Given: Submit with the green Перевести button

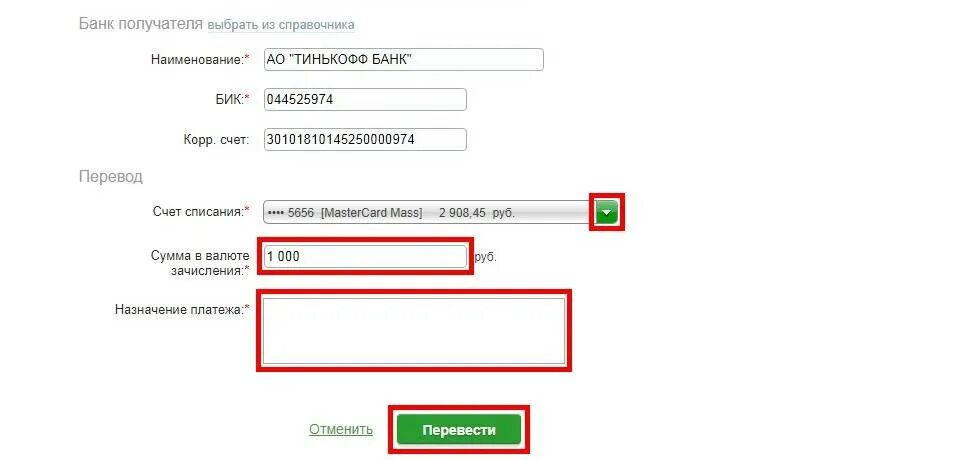Looking at the screenshot, I should coord(459,430).
